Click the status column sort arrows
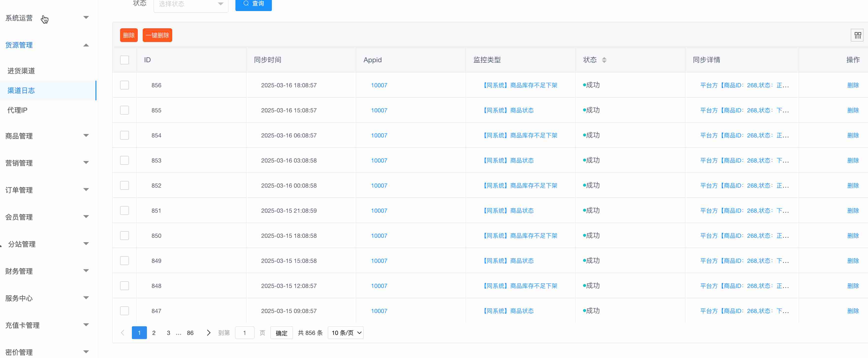 [x=604, y=60]
